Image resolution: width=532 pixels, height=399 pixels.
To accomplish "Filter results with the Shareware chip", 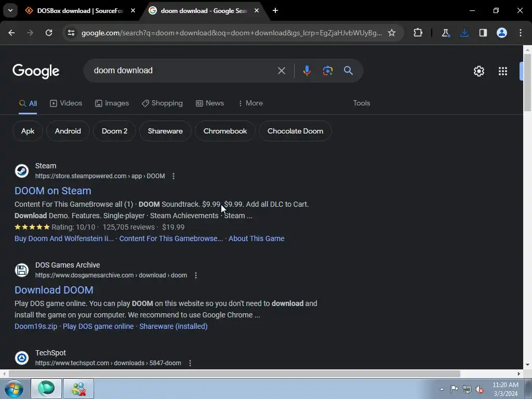I will click(165, 131).
